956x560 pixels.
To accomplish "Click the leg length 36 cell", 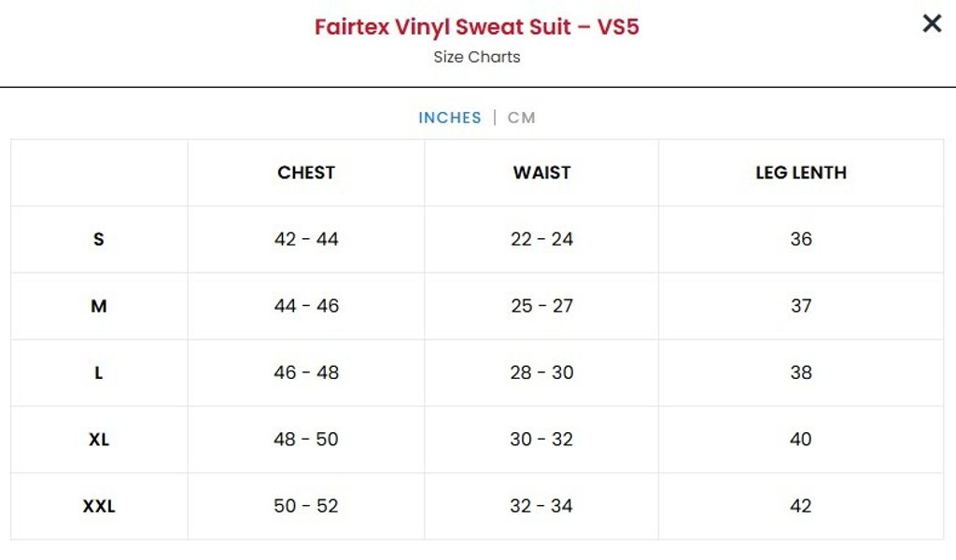I will pos(801,239).
